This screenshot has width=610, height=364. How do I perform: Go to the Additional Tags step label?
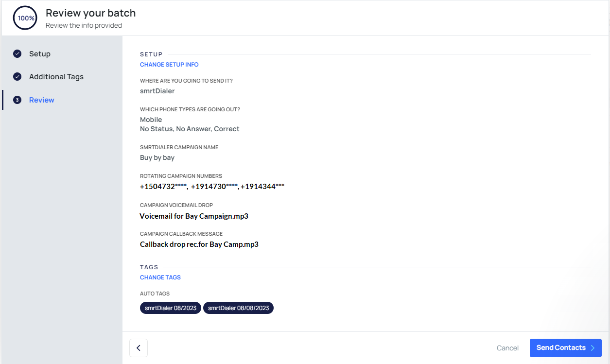[56, 77]
